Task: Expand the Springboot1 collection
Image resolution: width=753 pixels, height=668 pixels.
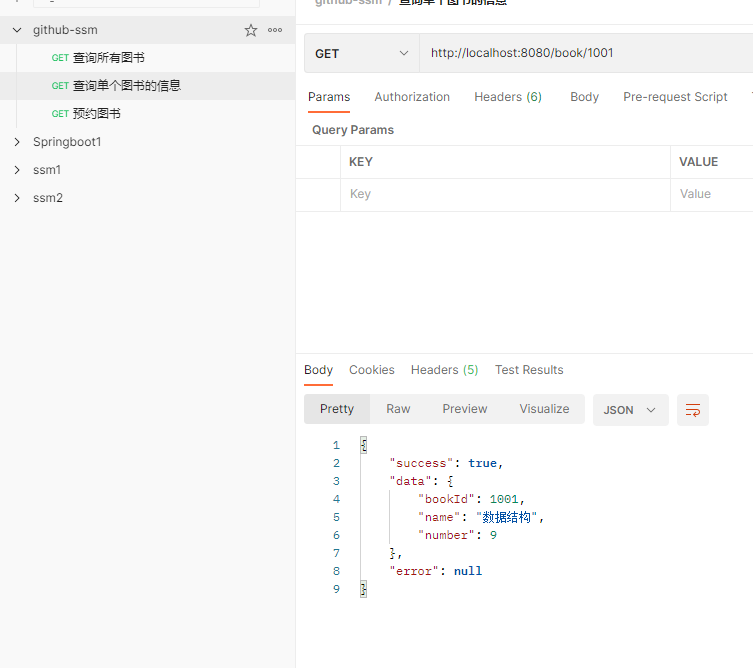Action: 17,142
